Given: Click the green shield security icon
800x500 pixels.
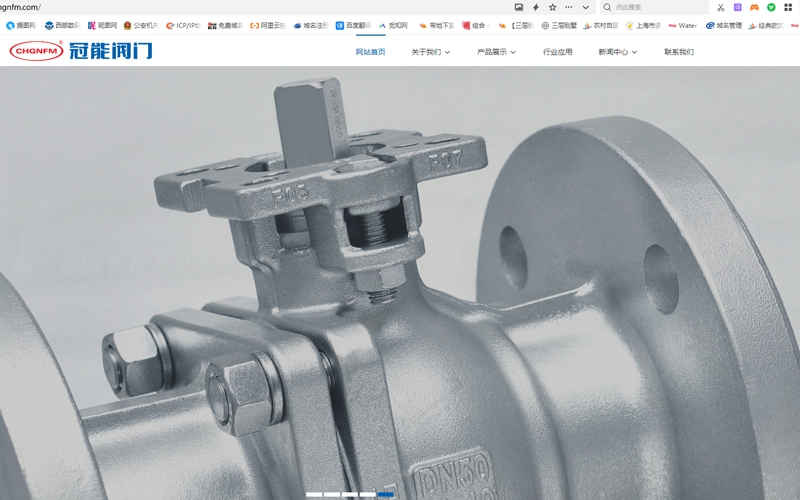Looking at the screenshot, I should (x=771, y=7).
